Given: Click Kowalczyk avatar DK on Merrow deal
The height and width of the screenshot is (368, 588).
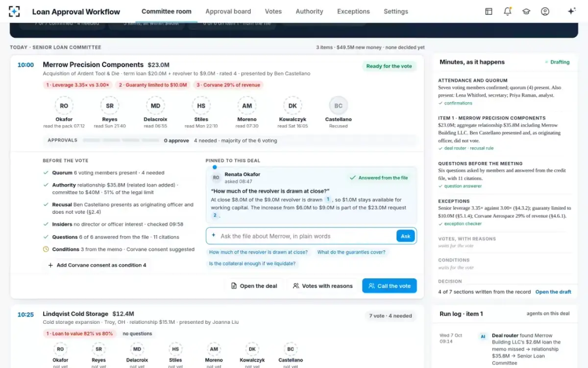Looking at the screenshot, I should click(293, 105).
